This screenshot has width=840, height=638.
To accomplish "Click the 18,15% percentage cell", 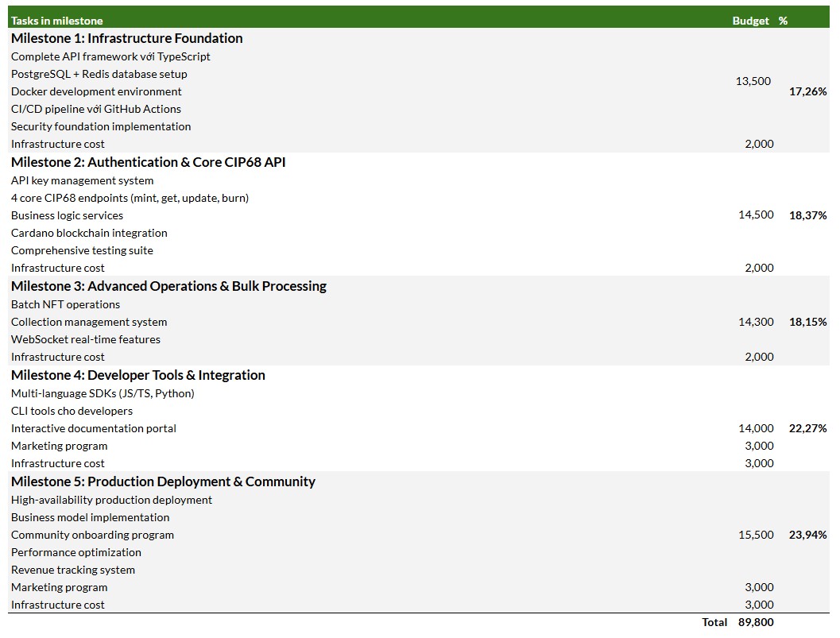I will 808,322.
